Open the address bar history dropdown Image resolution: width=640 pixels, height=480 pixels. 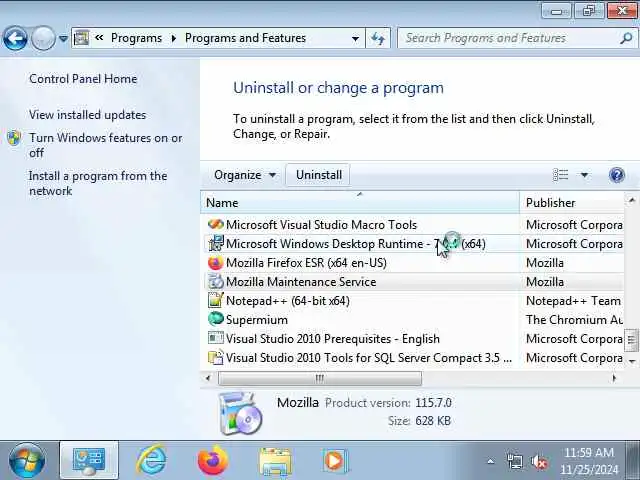(356, 38)
